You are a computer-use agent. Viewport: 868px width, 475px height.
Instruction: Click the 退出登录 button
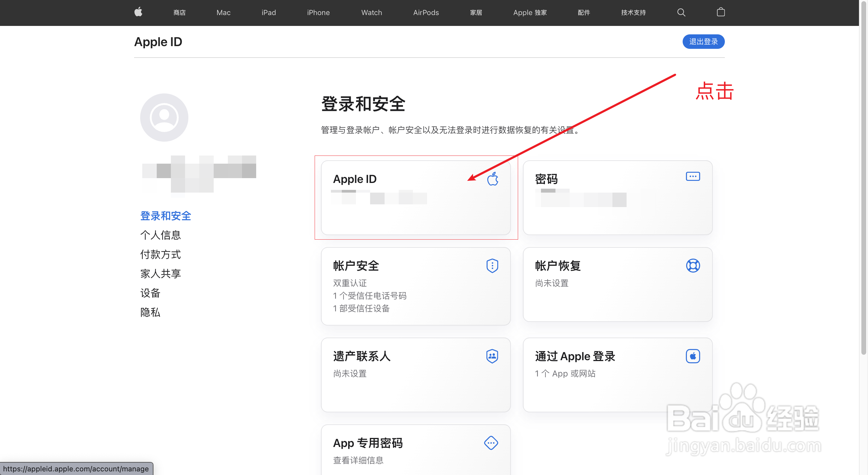703,41
